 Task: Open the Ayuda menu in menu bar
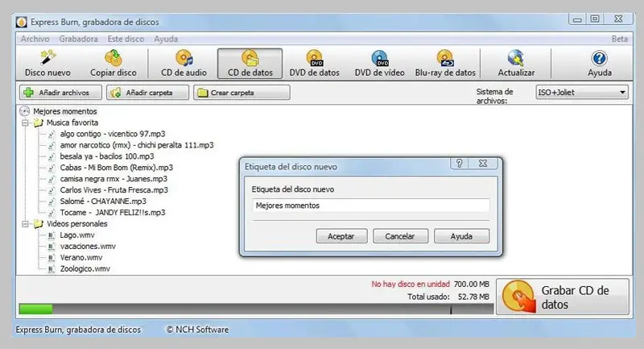166,39
